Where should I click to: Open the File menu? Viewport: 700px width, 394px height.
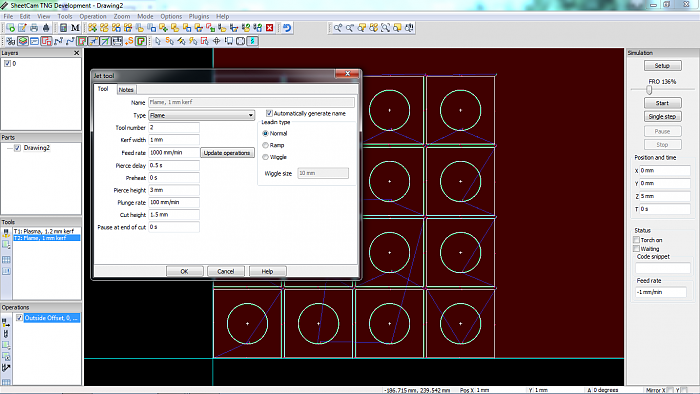coord(8,17)
